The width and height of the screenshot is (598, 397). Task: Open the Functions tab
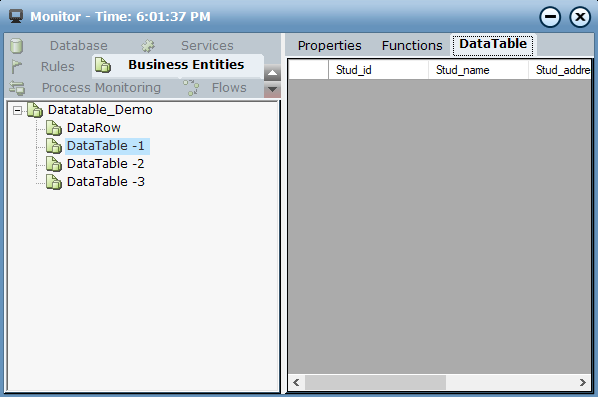(x=412, y=45)
